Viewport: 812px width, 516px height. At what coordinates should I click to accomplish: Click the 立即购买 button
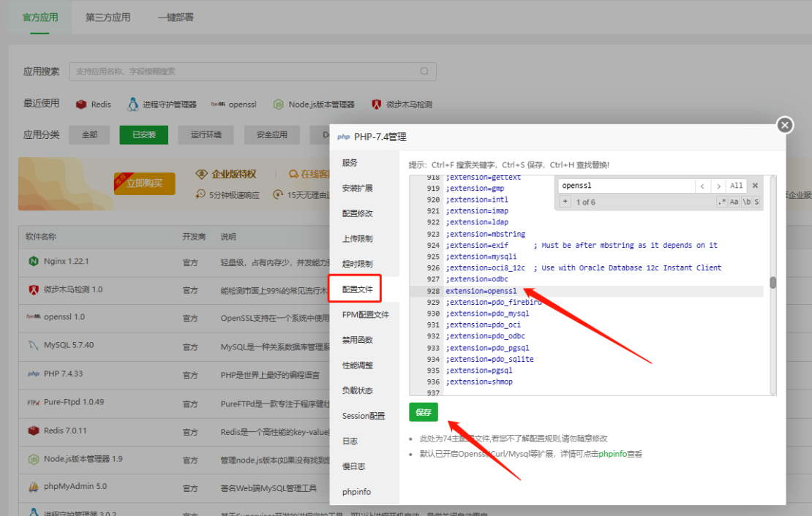pos(145,183)
